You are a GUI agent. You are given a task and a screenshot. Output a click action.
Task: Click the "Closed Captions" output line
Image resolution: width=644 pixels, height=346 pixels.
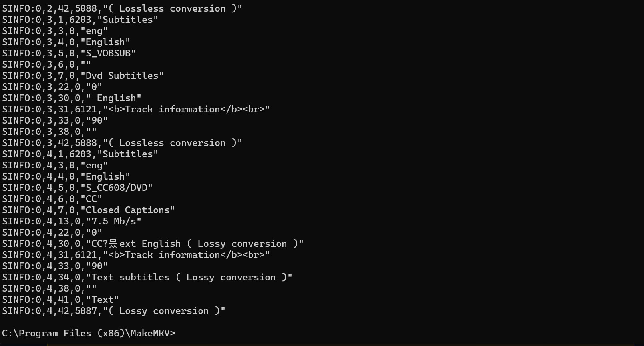89,210
